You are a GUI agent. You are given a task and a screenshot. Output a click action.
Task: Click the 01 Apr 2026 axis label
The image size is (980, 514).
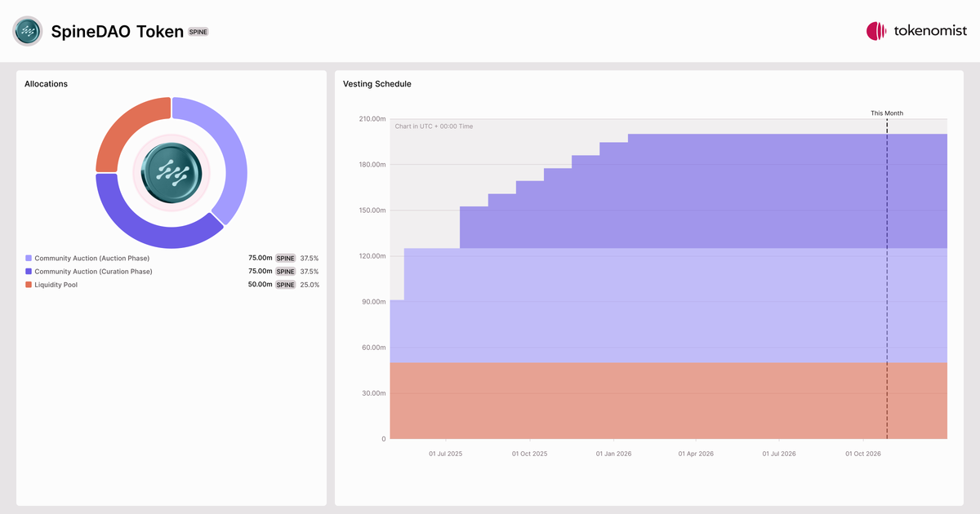tap(696, 454)
